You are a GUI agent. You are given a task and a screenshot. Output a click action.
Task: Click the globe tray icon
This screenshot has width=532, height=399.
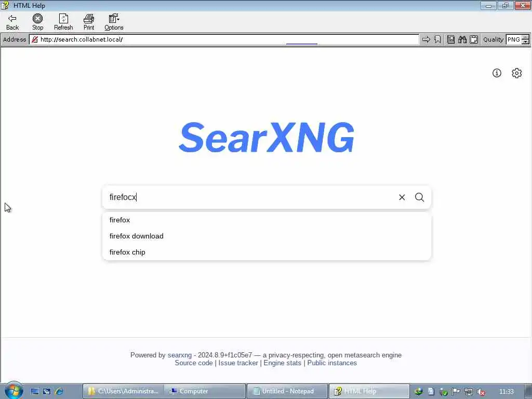[x=418, y=392]
